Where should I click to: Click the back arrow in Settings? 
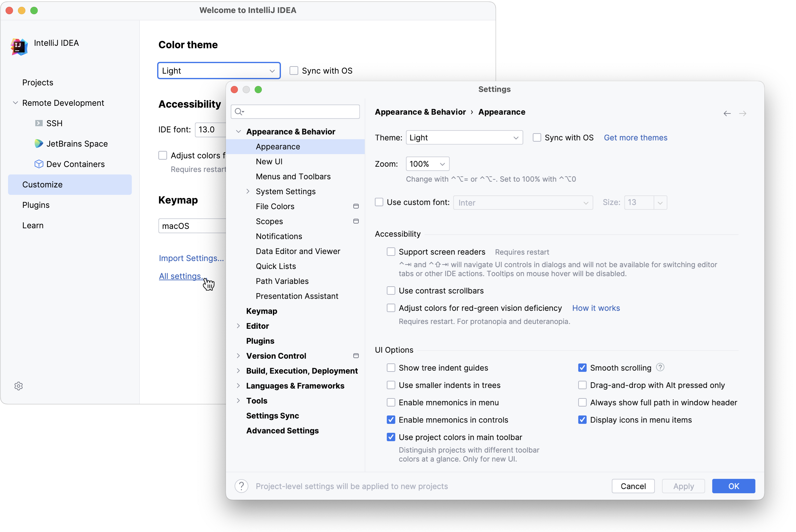727,113
